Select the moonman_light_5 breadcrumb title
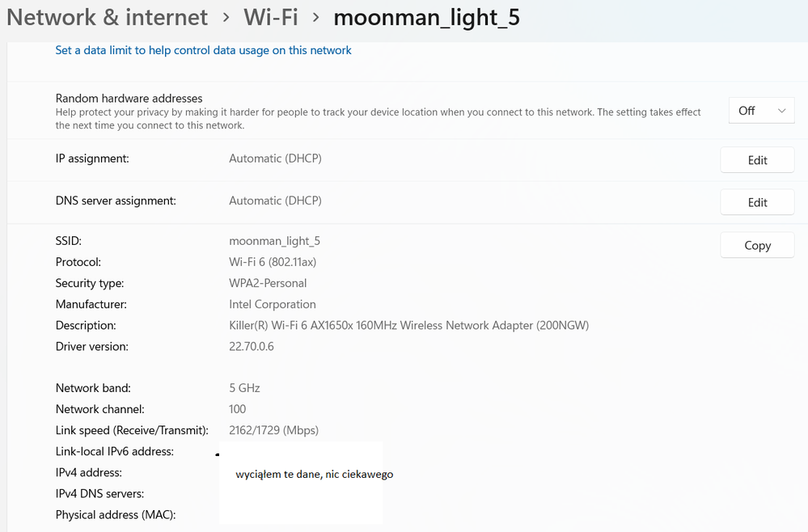The image size is (808, 532). (426, 17)
